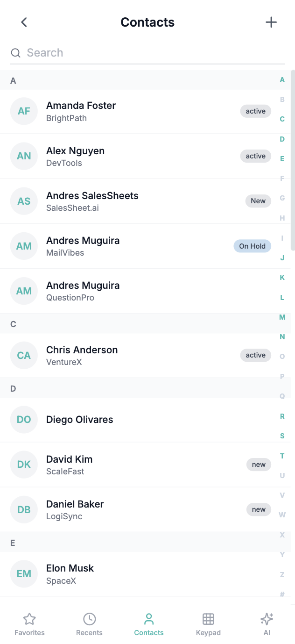This screenshot has height=644, width=295.
Task: Click the new badge next to David Kim
Action: point(259,465)
